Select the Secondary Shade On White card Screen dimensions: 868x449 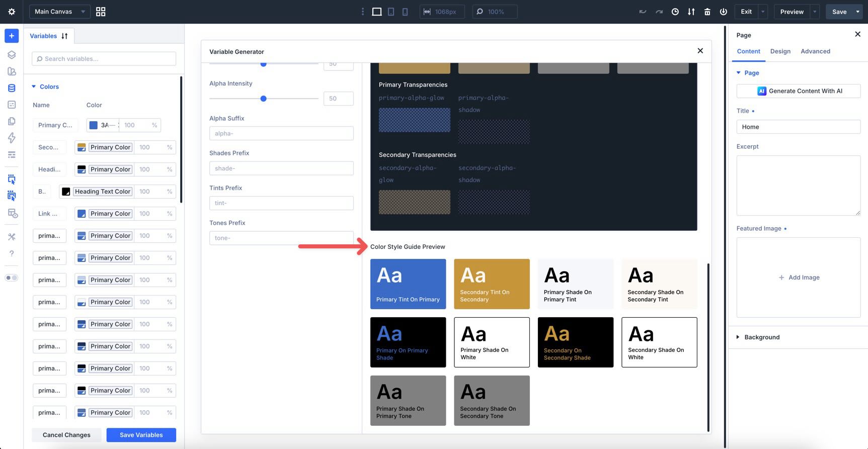(659, 342)
